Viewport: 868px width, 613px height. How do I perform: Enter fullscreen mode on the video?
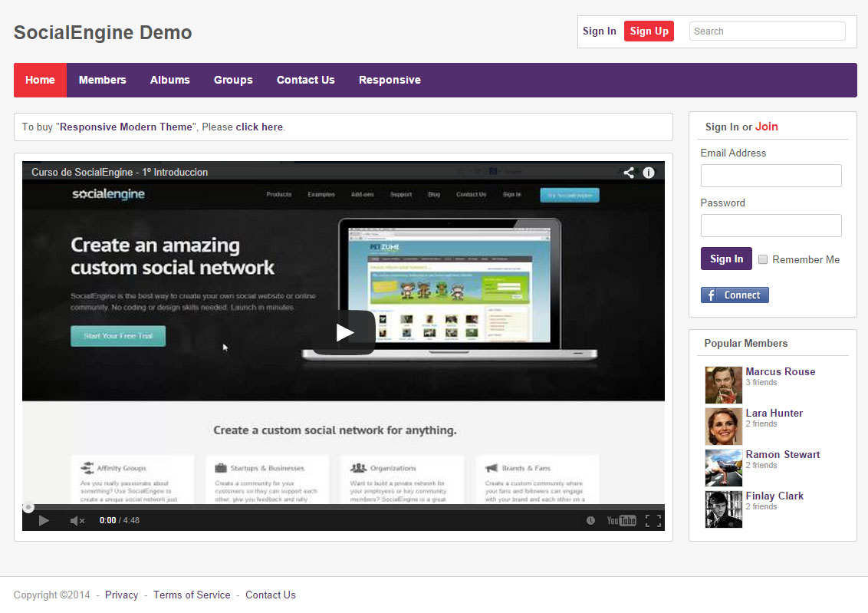coord(653,521)
